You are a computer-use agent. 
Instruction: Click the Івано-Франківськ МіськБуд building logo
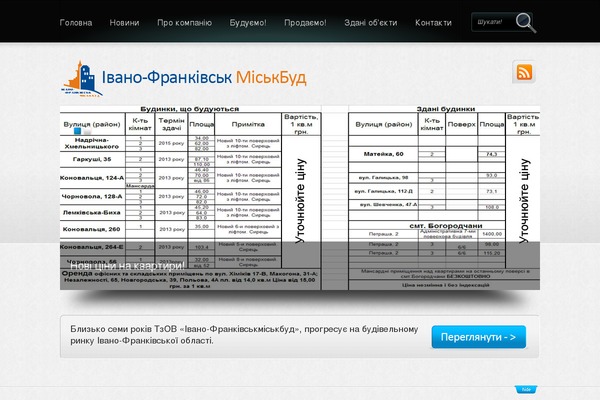[82, 79]
